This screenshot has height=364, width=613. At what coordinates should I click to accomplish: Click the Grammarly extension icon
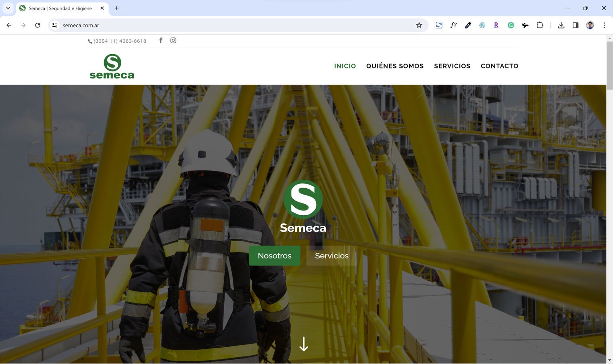(511, 25)
